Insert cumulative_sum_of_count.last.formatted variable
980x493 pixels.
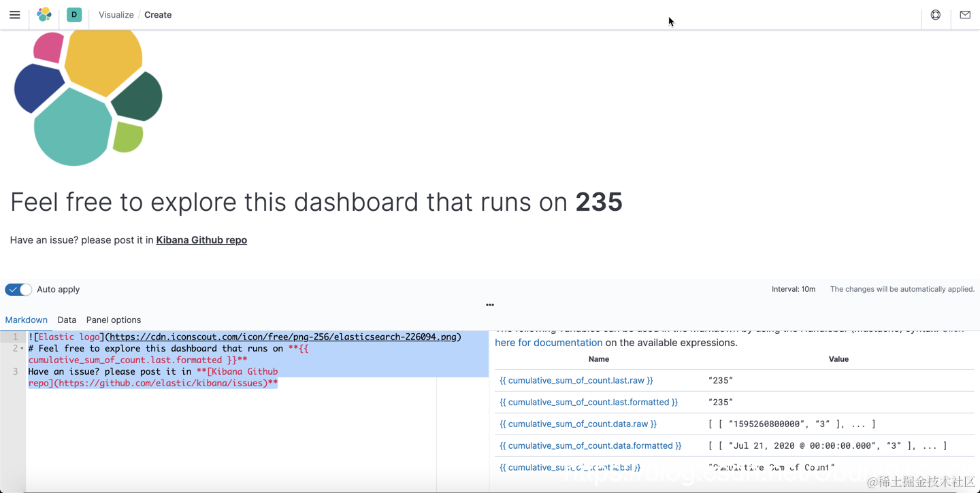(589, 402)
